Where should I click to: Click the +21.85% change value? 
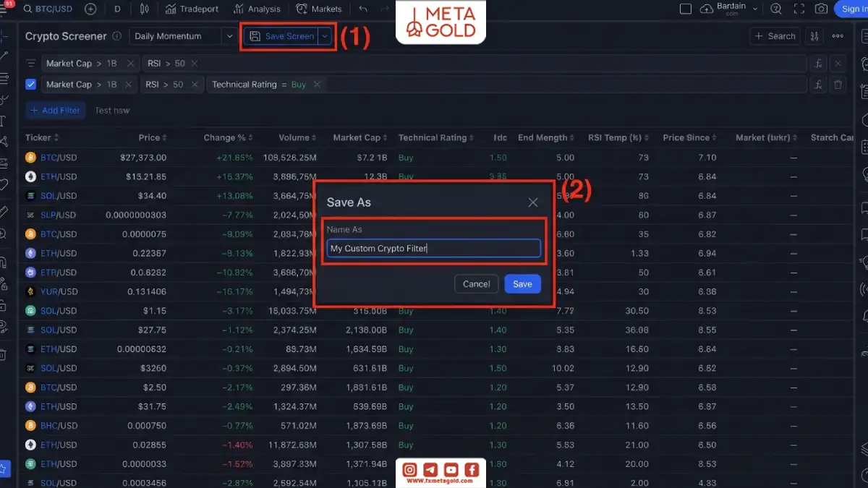pyautogui.click(x=234, y=157)
